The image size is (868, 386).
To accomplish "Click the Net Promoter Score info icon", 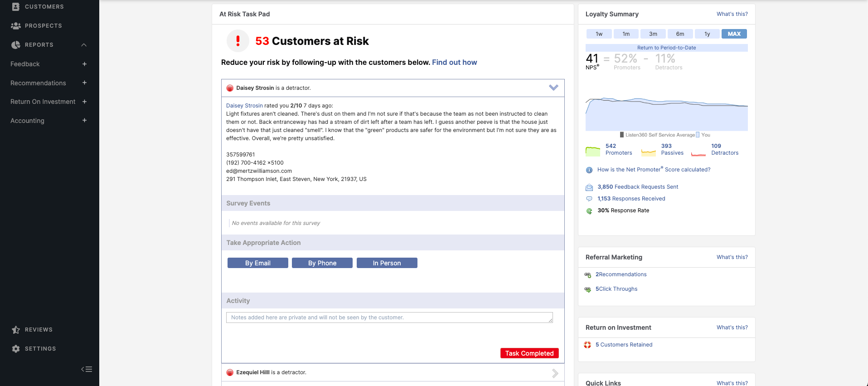I will (589, 170).
